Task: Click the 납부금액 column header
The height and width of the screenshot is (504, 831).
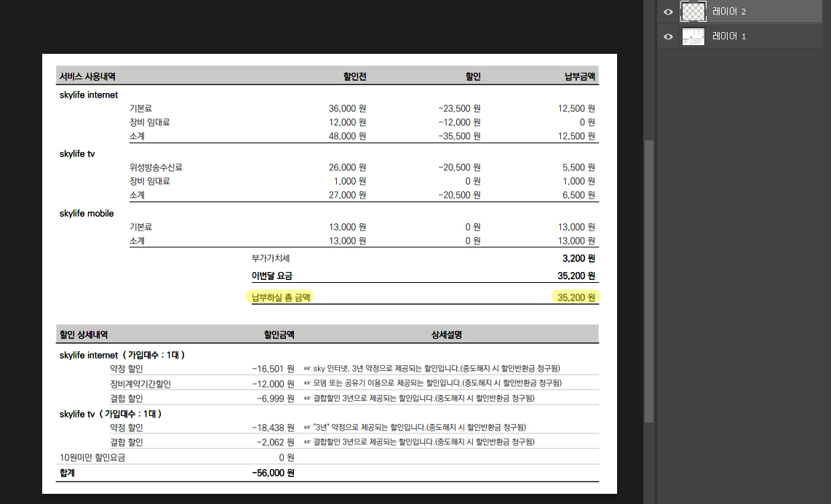Action: click(x=580, y=77)
